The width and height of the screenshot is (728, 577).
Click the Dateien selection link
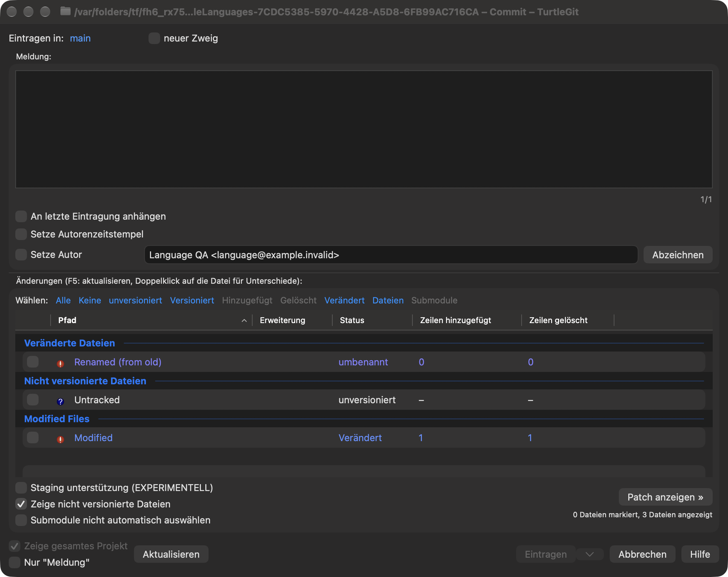coord(388,300)
